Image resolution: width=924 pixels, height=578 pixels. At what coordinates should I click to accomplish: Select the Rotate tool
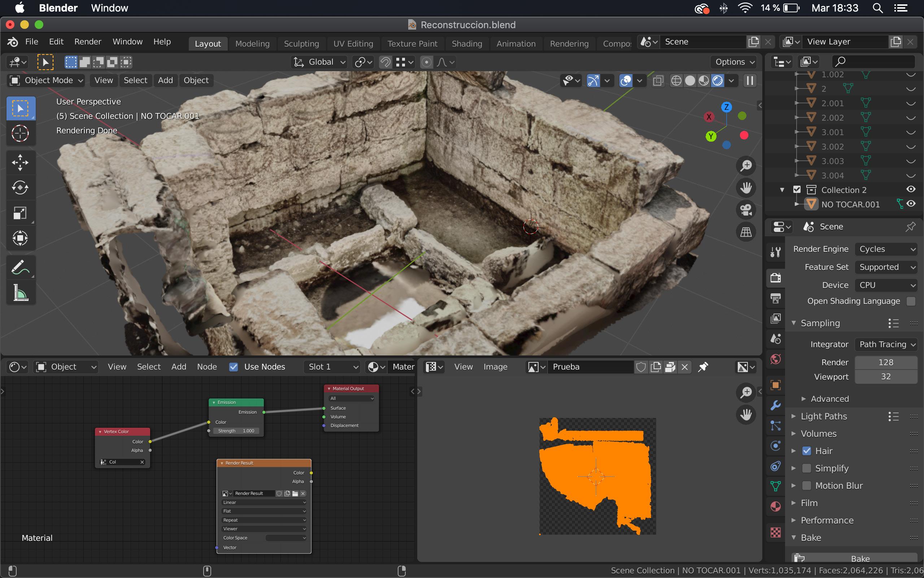pos(21,187)
